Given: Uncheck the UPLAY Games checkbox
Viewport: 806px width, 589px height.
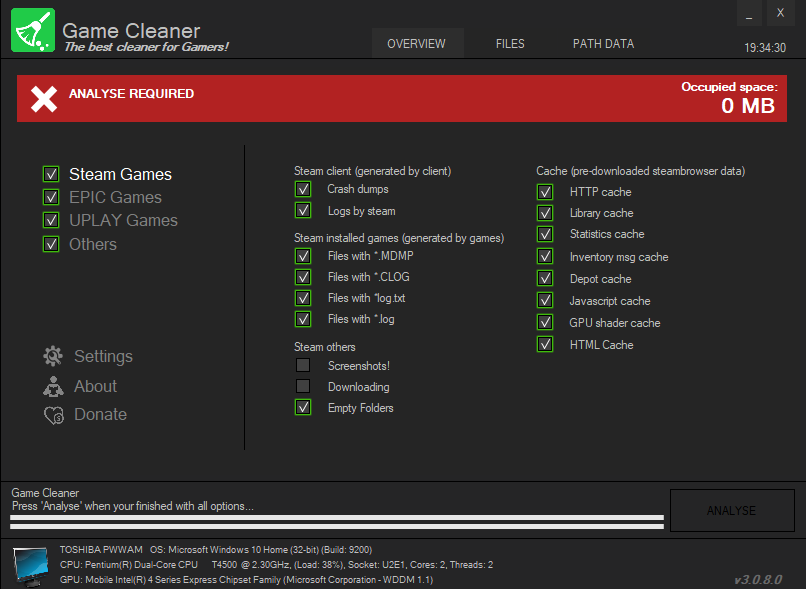Looking at the screenshot, I should [x=51, y=220].
